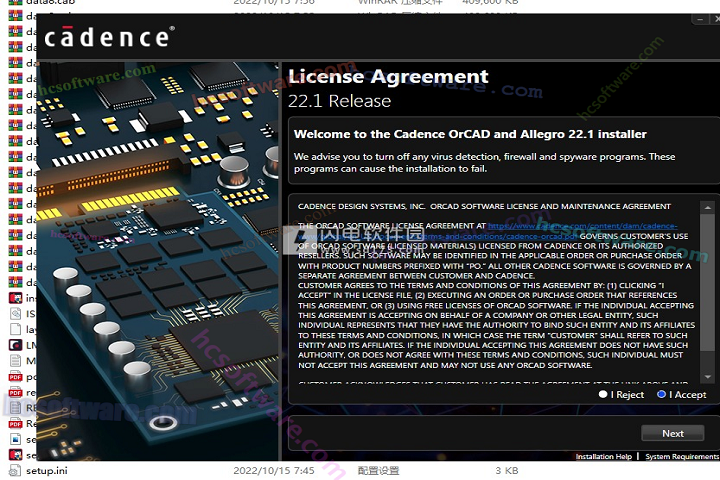Click the license agreement scrollbar thumb

(707, 282)
